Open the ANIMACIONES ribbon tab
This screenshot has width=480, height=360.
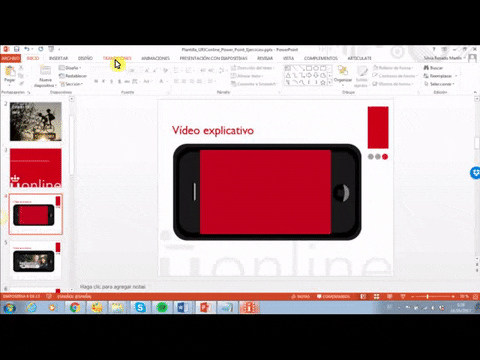(155, 58)
